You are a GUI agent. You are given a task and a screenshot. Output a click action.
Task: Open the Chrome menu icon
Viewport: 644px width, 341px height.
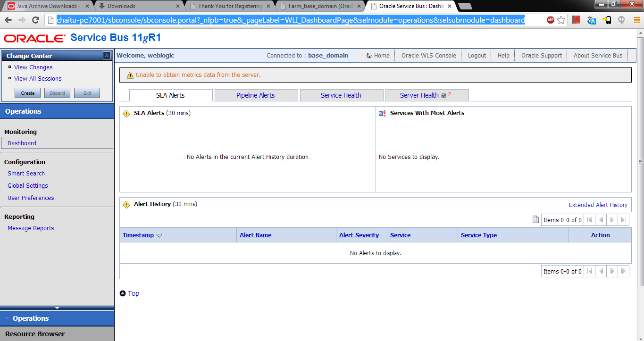point(636,20)
